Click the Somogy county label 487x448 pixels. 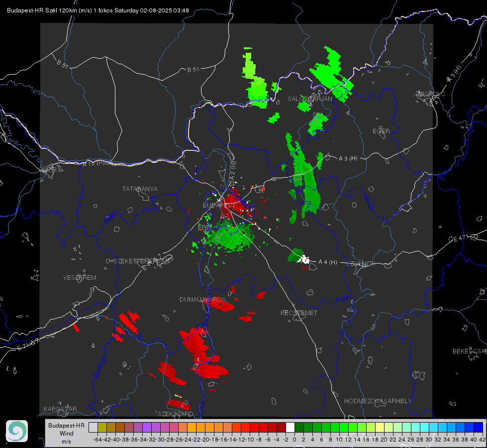pos(99,367)
